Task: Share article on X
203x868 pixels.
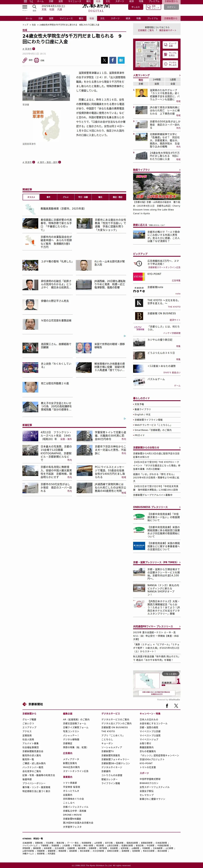Action: [x=104, y=60]
